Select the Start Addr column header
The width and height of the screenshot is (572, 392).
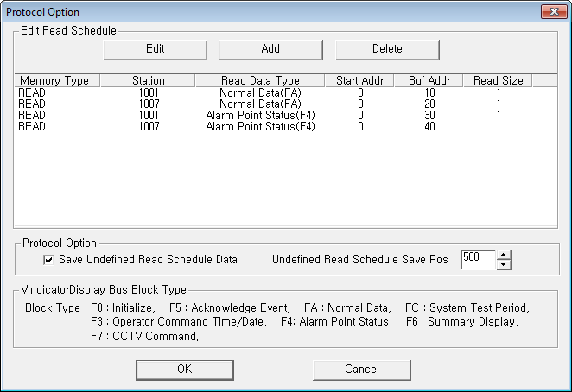(359, 80)
